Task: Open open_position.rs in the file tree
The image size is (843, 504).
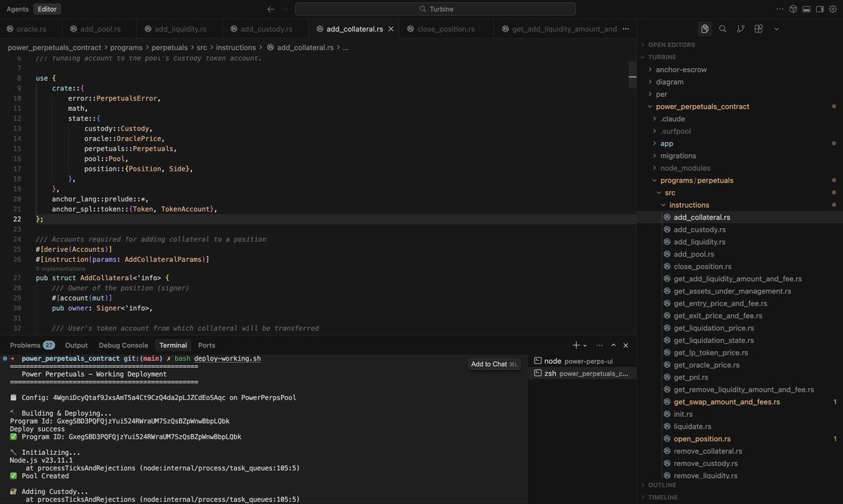Action: click(740, 439)
